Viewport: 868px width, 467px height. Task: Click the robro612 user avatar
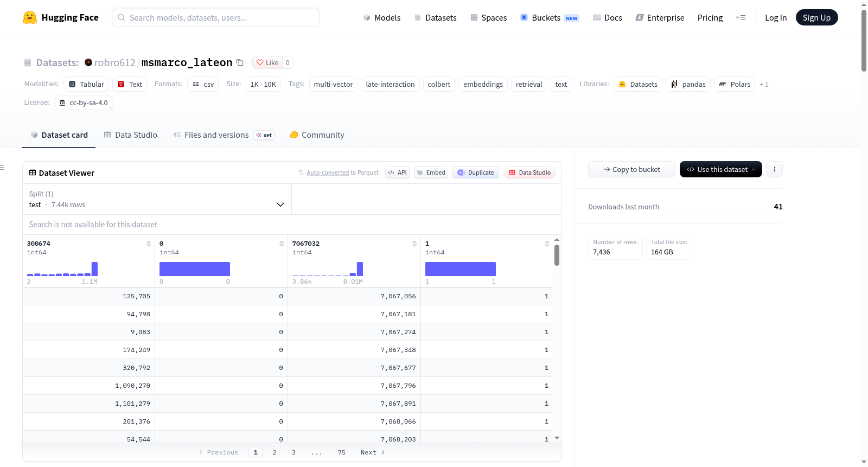88,62
